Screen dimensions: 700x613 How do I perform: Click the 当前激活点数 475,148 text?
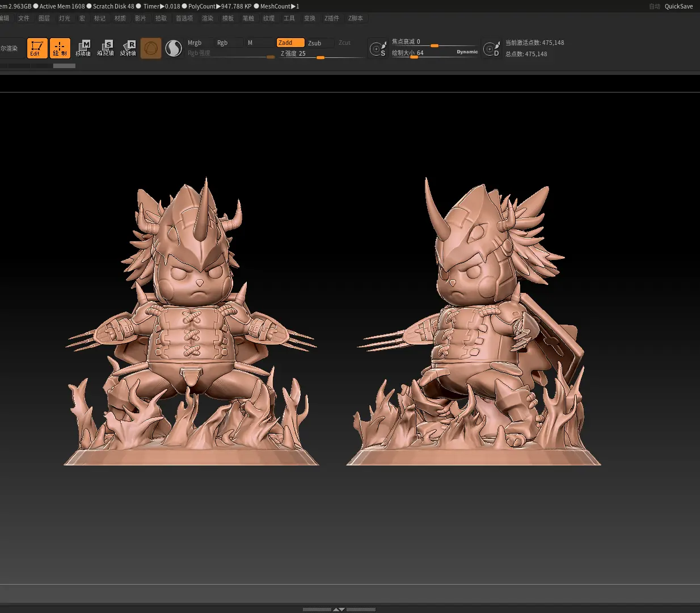pyautogui.click(x=535, y=43)
